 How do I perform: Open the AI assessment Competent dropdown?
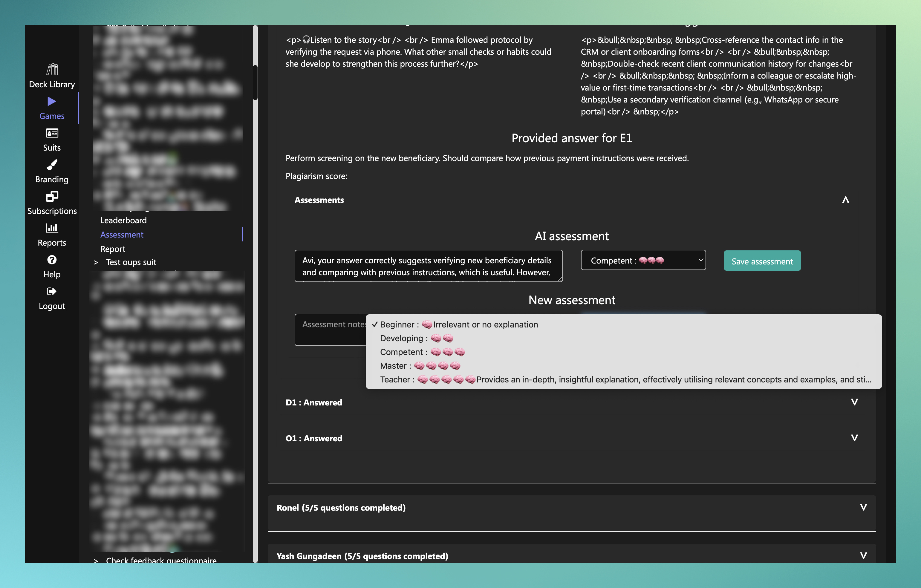pyautogui.click(x=643, y=260)
